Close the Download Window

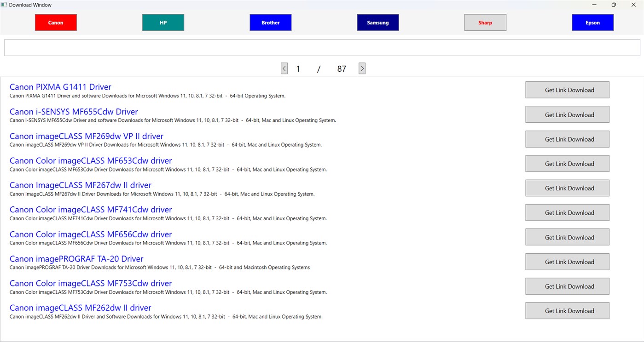[633, 5]
